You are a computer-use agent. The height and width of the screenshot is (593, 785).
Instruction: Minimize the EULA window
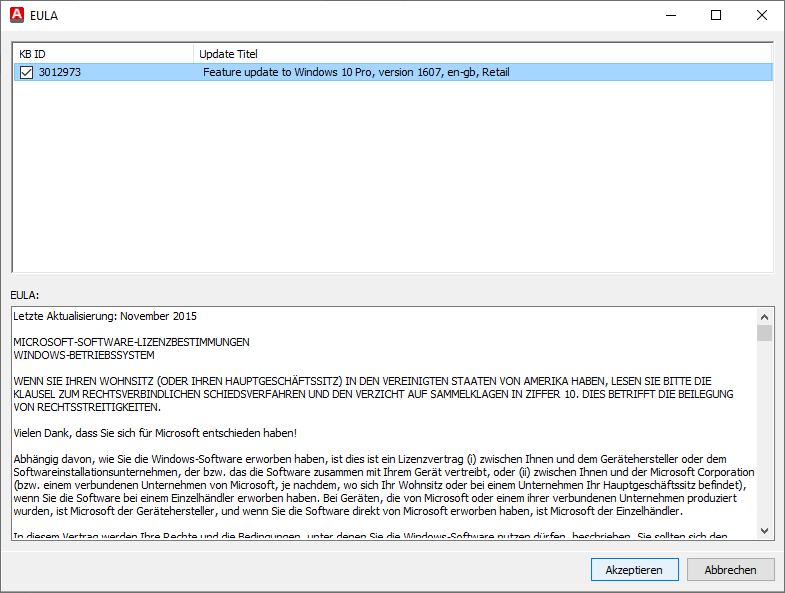pos(669,15)
